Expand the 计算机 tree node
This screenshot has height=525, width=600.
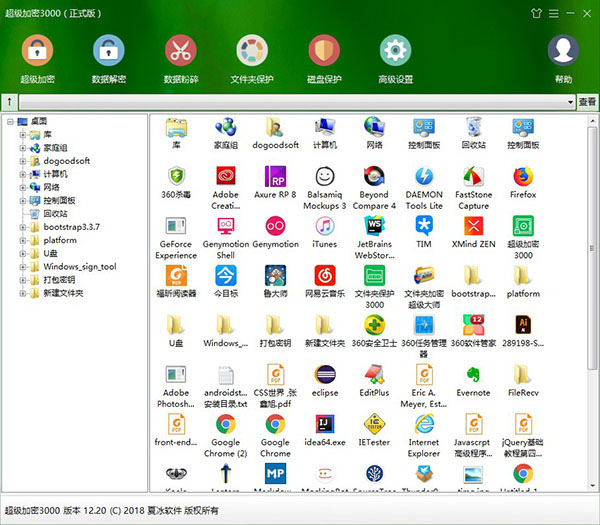[x=22, y=173]
